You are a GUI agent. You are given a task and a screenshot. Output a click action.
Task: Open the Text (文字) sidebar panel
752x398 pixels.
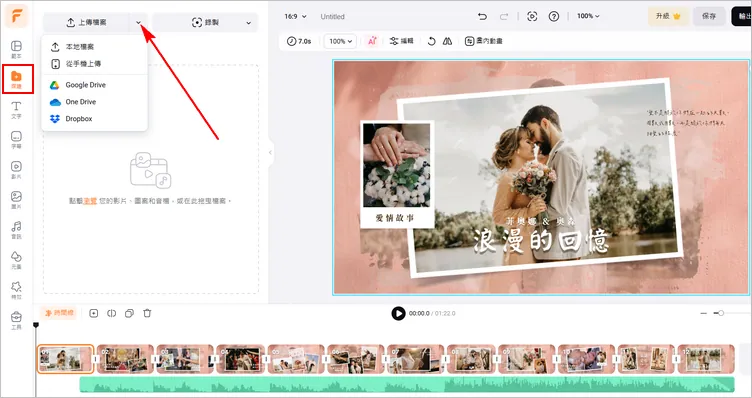(16, 110)
